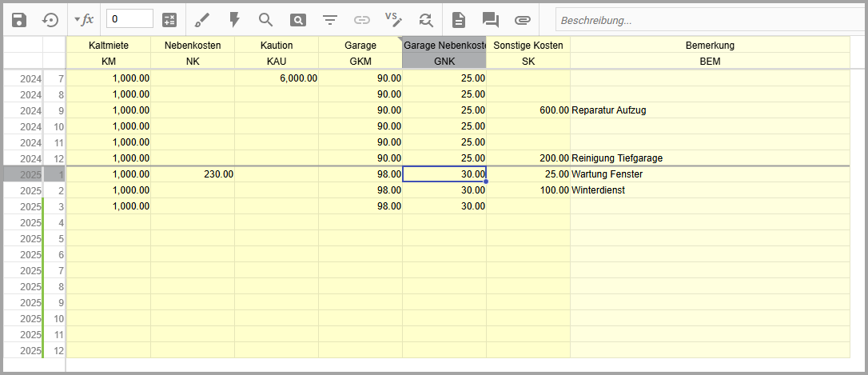This screenshot has height=375, width=868.
Task: Open the comments speech bubble icon
Action: (490, 19)
